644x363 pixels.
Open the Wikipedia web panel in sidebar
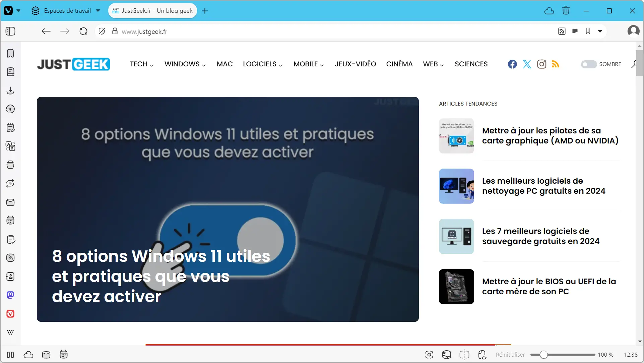(x=11, y=332)
